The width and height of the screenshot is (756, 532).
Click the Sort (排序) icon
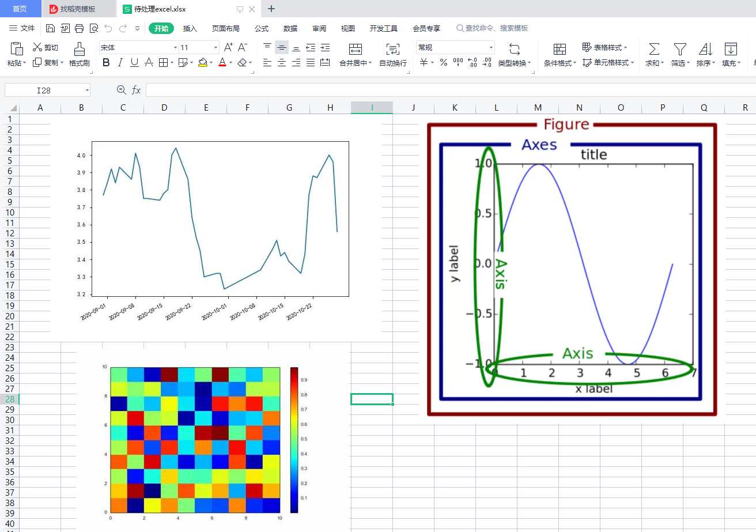[705, 55]
